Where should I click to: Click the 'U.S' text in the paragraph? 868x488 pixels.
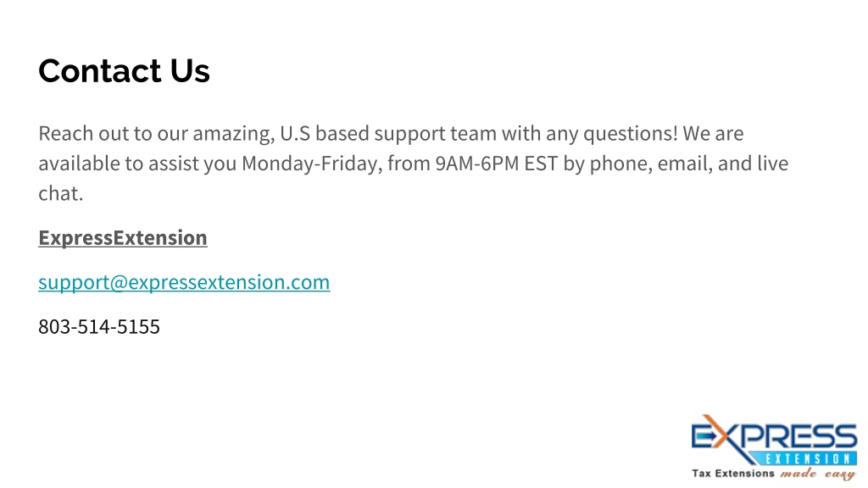(x=295, y=133)
